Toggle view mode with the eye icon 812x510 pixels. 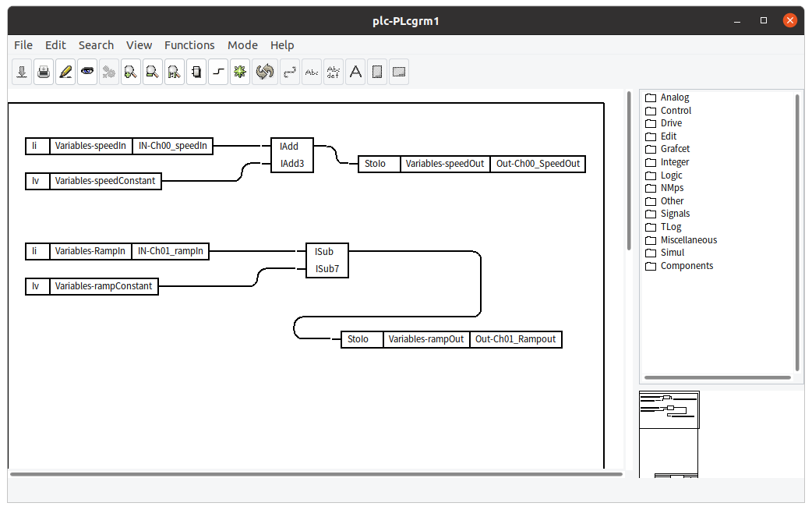87,73
